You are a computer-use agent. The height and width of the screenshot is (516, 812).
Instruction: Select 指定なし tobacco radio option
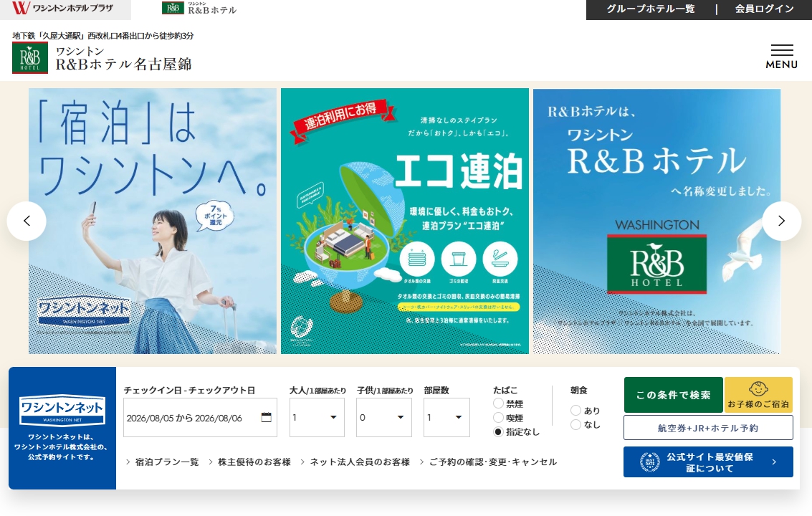tap(498, 431)
